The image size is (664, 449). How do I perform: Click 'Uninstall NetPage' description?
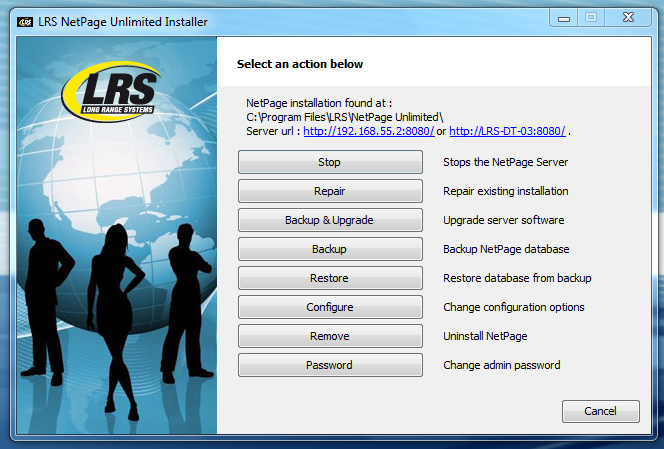point(485,336)
